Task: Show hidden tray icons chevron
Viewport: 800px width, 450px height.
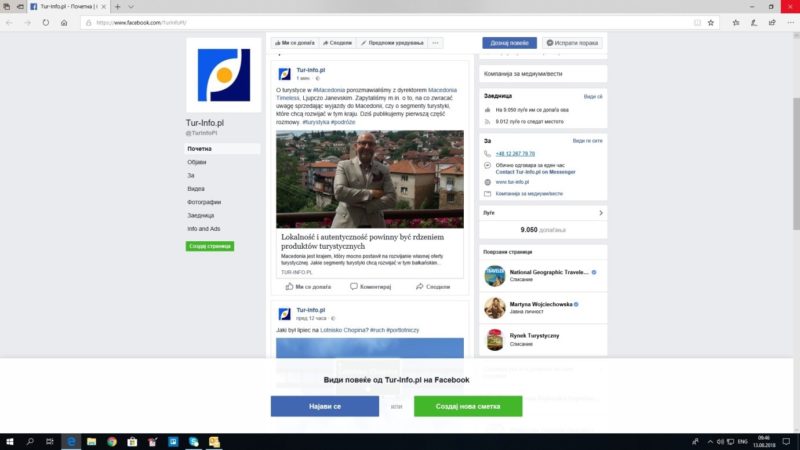Action: tap(710, 441)
